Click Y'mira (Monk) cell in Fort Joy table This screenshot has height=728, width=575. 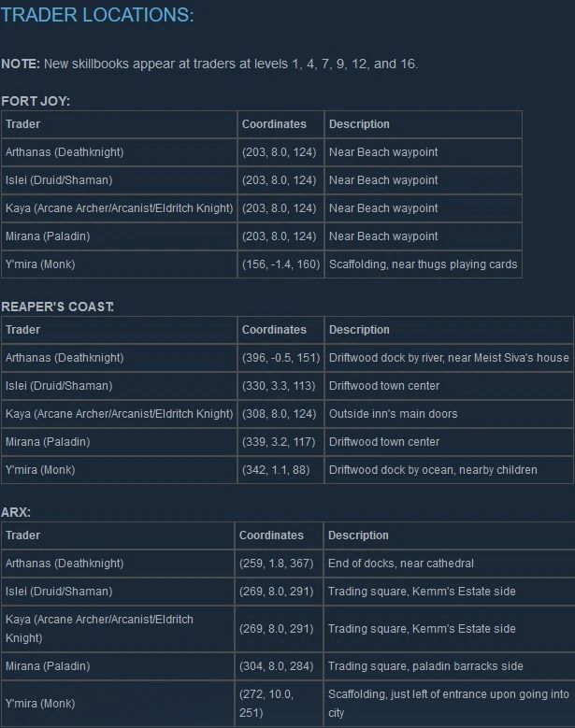click(x=40, y=264)
